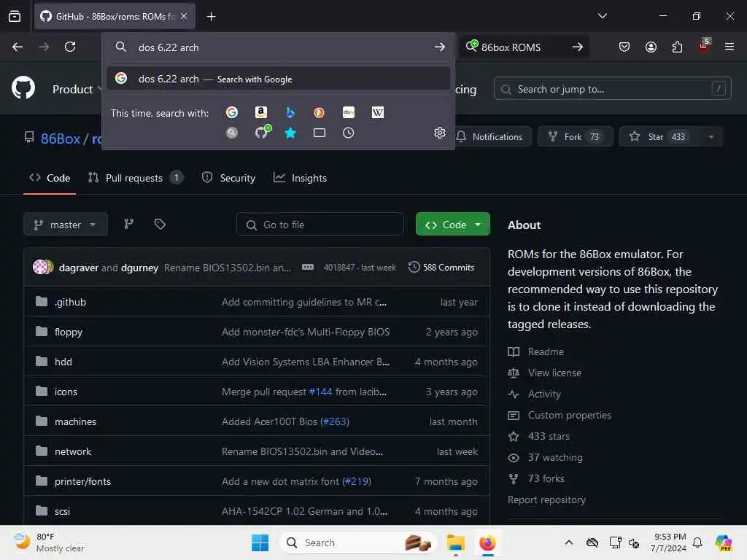Open the scsi folder
747x560 pixels.
63,511
